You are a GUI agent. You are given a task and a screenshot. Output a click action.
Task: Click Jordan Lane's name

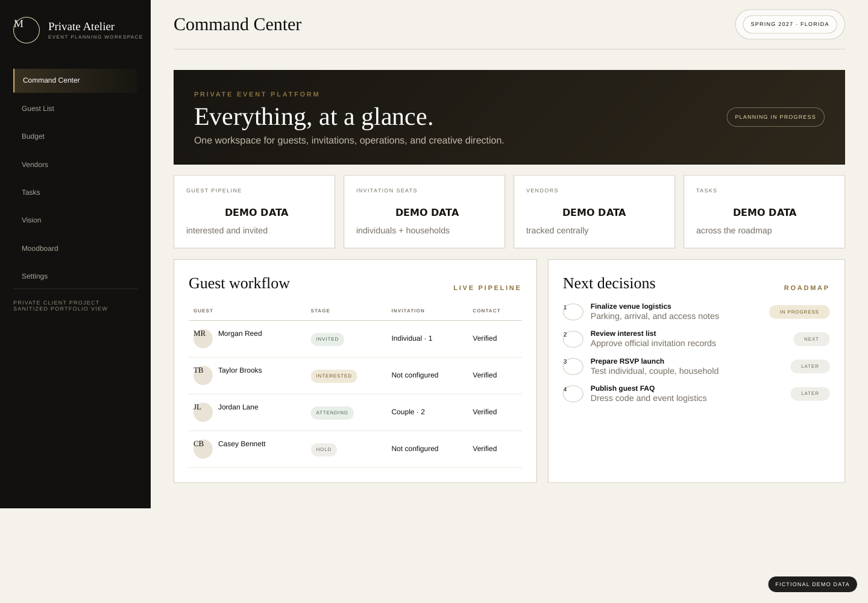(238, 407)
